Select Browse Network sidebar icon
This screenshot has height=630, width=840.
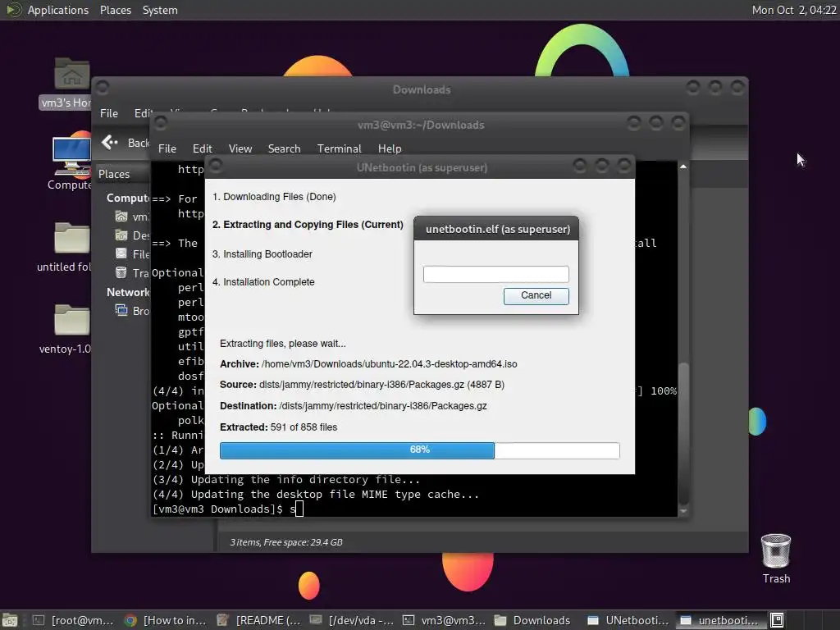121,310
